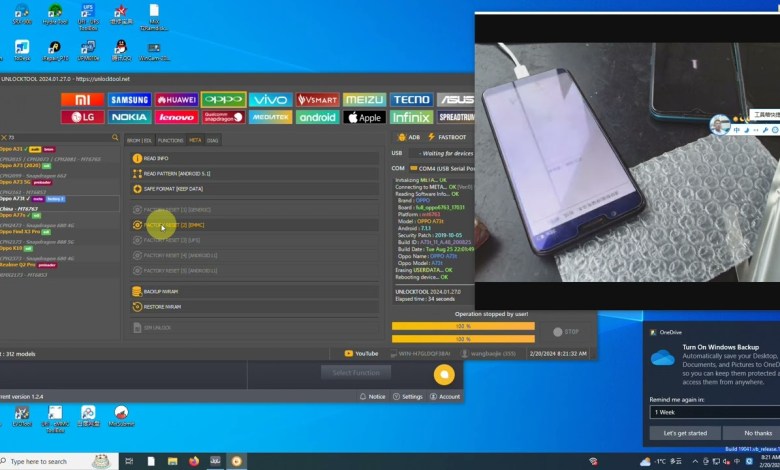The image size is (780, 470).
Task: Run FACTORY RESET [2] [EMMC]
Action: [x=254, y=225]
